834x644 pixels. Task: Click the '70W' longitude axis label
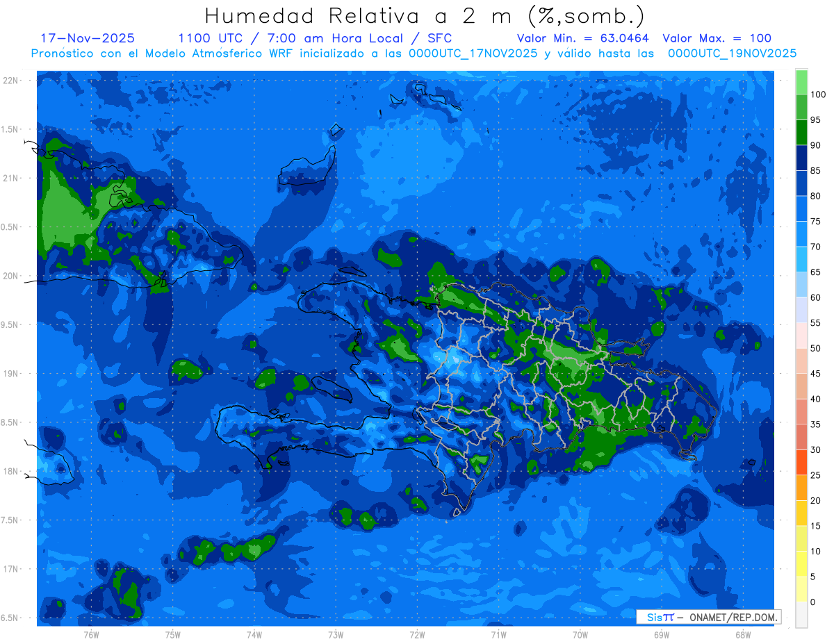(x=580, y=635)
